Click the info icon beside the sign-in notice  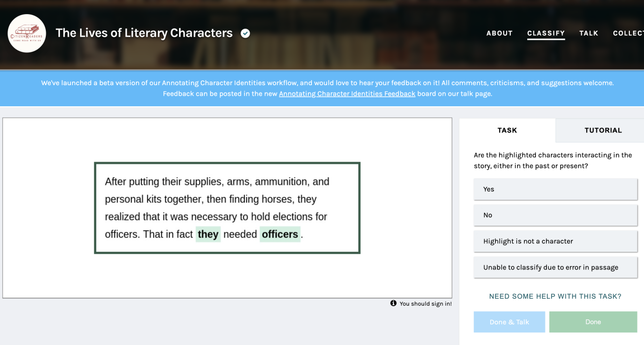pos(393,303)
